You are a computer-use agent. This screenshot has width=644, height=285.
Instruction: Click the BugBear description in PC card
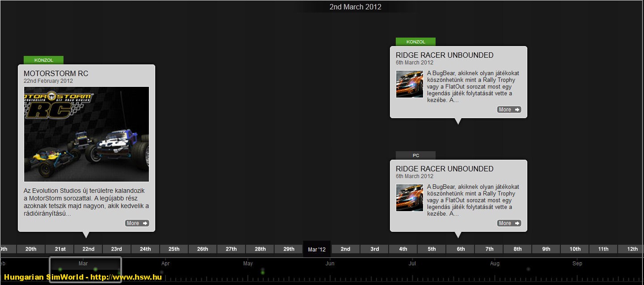tap(473, 200)
